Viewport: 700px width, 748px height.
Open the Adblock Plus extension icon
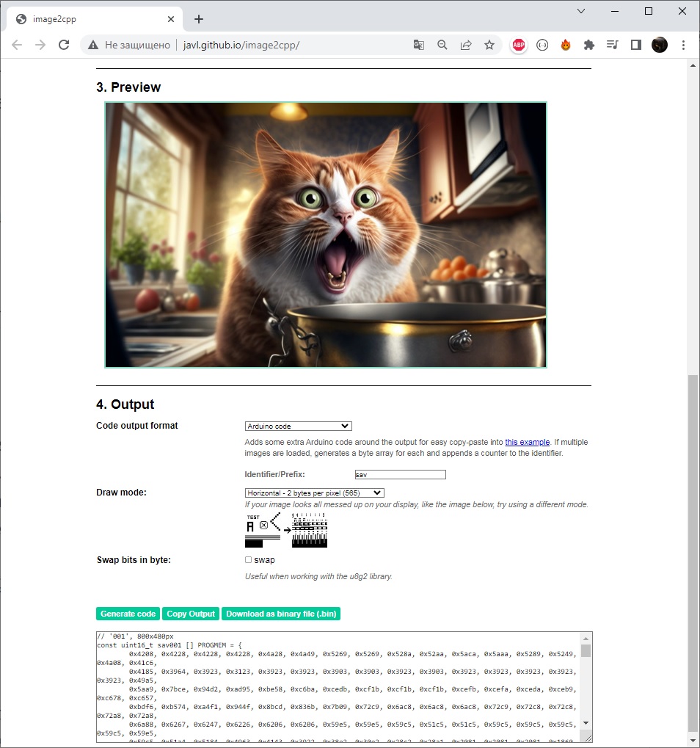click(519, 45)
